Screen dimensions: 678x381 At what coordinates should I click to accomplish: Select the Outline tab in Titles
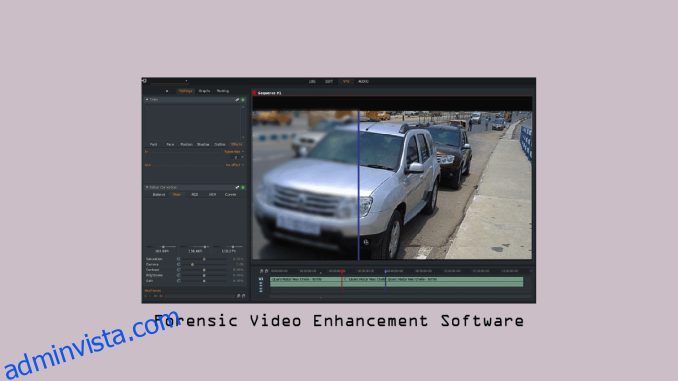220,144
